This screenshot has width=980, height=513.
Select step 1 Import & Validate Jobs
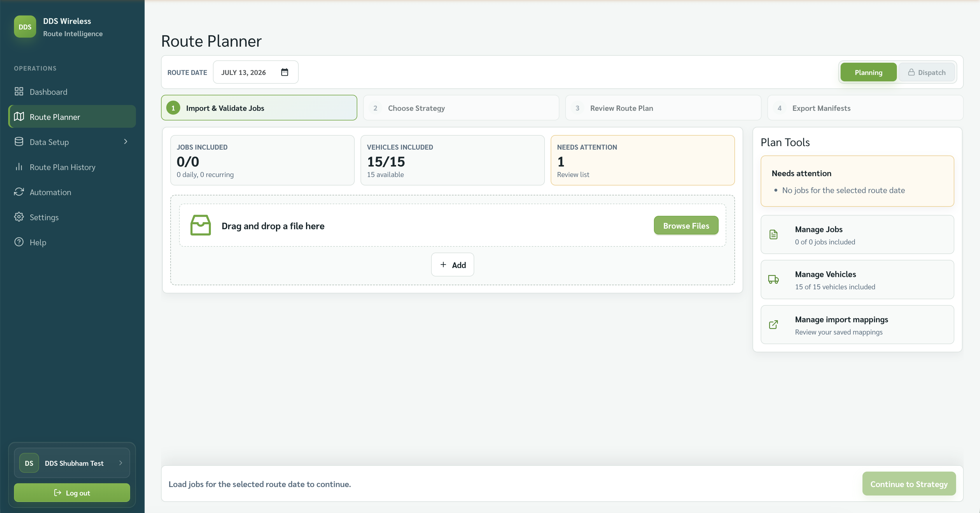point(259,108)
